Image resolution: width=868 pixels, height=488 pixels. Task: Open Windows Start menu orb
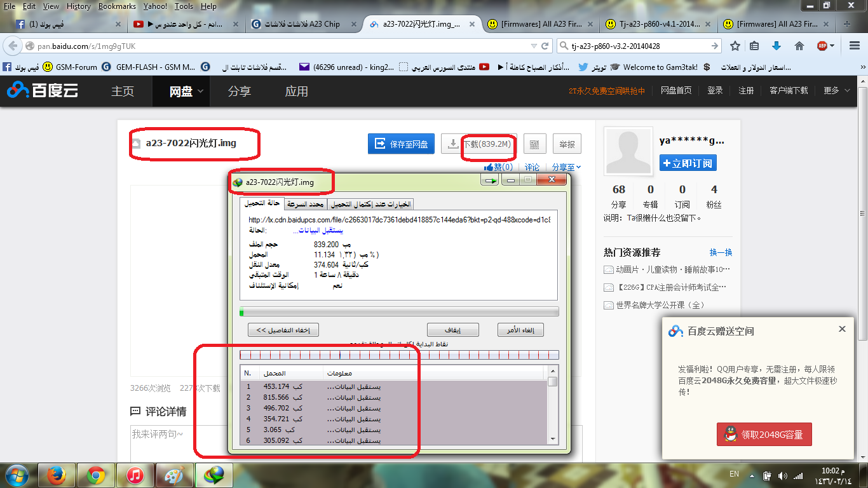click(18, 475)
